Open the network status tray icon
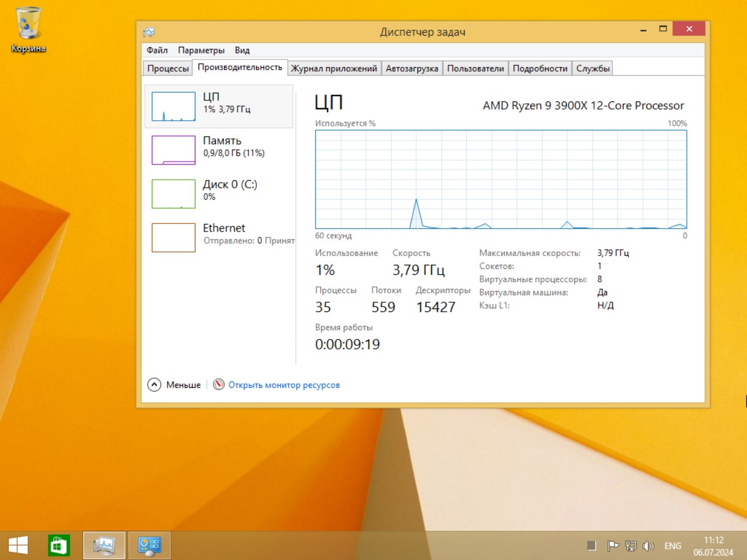The height and width of the screenshot is (560, 747). point(631,545)
